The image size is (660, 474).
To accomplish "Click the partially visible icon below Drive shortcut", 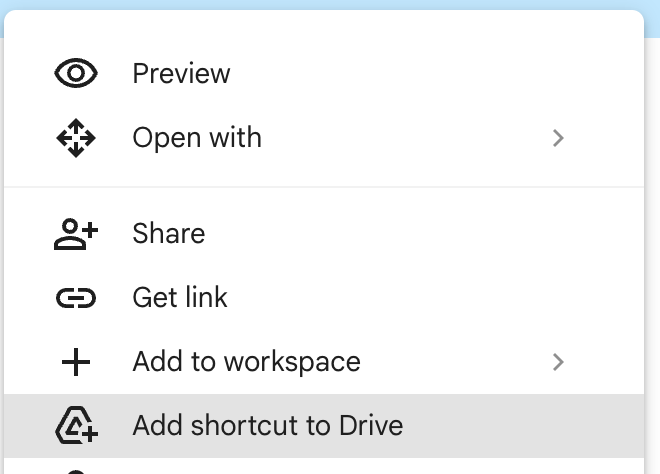I will pos(76,470).
